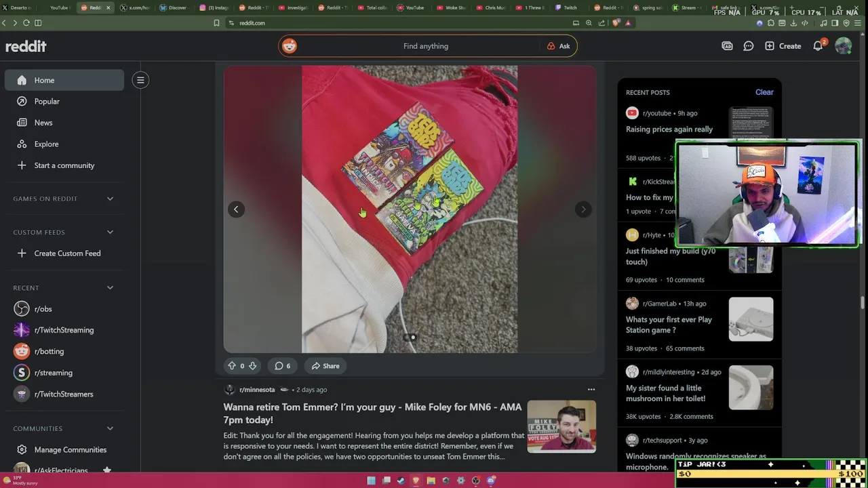Bookmark this page icon
Image resolution: width=868 pixels, height=488 pixels.
coord(216,23)
